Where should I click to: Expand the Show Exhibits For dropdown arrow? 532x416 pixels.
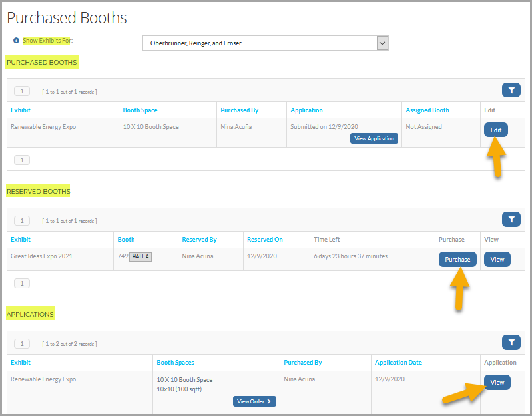382,43
